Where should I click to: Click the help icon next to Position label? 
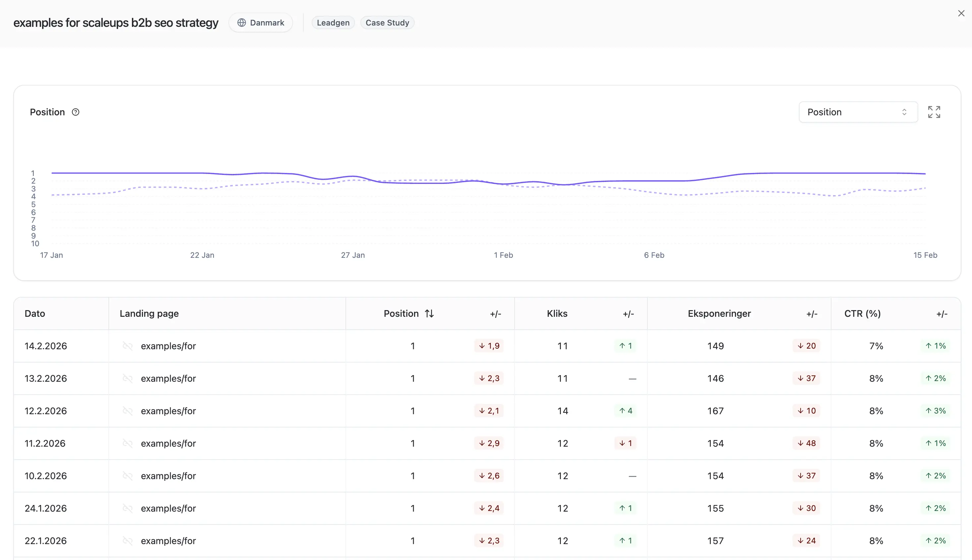(76, 112)
